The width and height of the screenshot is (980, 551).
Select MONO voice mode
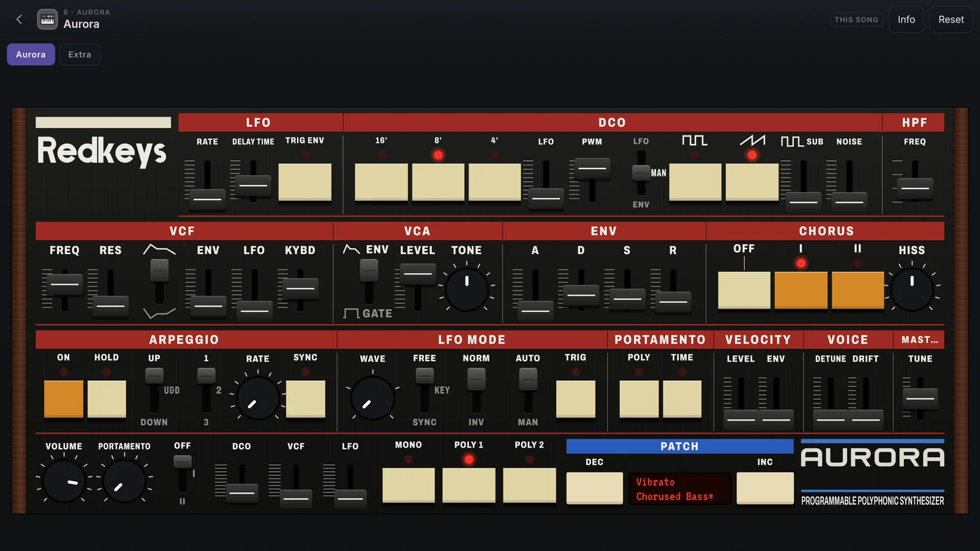tap(409, 485)
